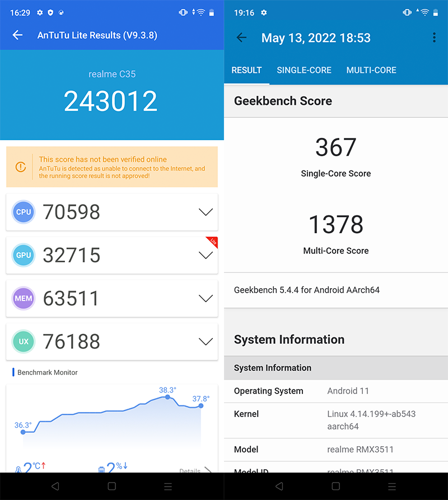Image resolution: width=448 pixels, height=500 pixels.
Task: Open Geekbench three-dot overflow menu
Action: [x=434, y=38]
